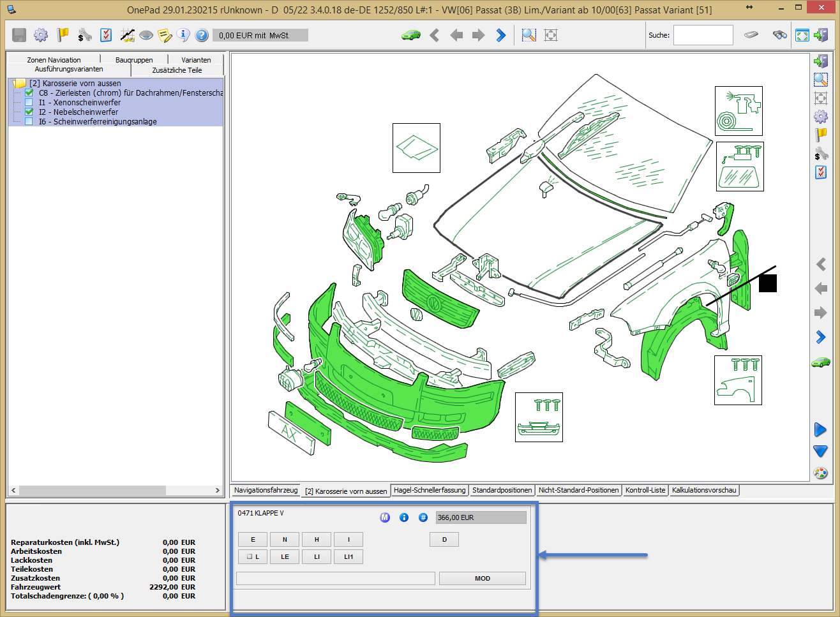This screenshot has width=840, height=617.
Task: Enable I1 Xenonscheinwerfer checkbox
Action: [x=29, y=102]
